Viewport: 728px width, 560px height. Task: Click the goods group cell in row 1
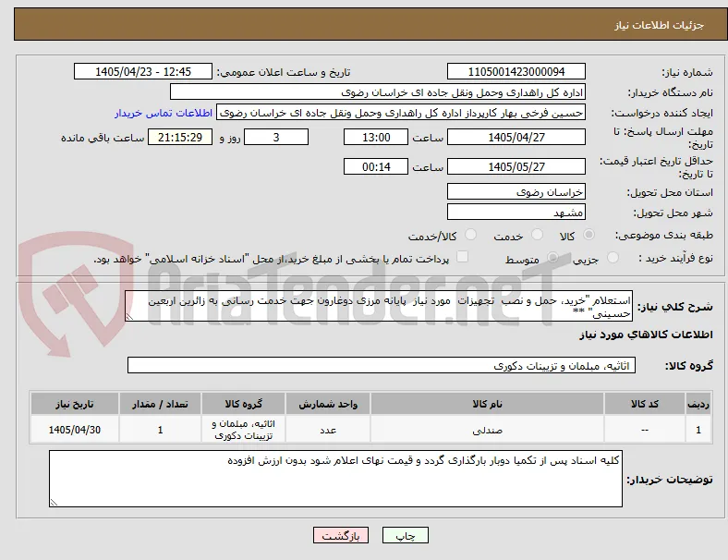pos(243,430)
